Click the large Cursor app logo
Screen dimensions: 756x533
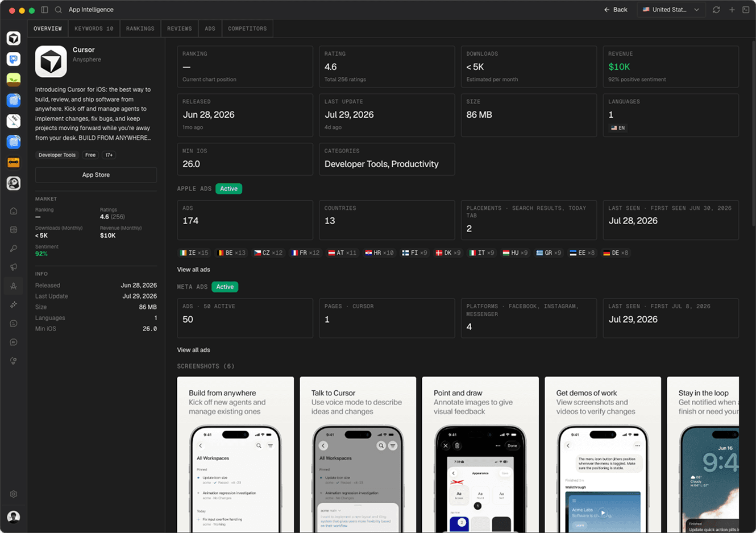[x=51, y=61]
